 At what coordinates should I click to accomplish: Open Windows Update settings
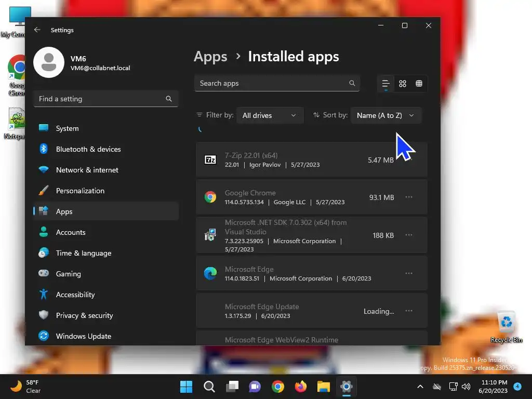click(106, 336)
